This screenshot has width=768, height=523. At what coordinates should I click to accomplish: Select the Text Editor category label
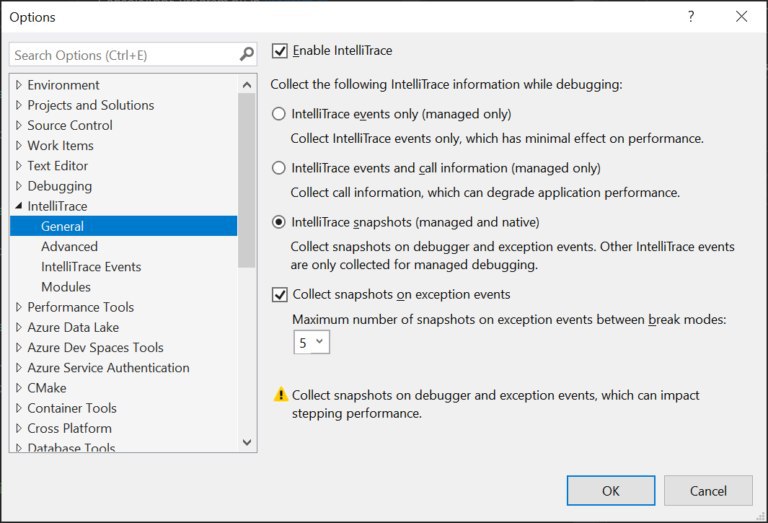pos(57,166)
